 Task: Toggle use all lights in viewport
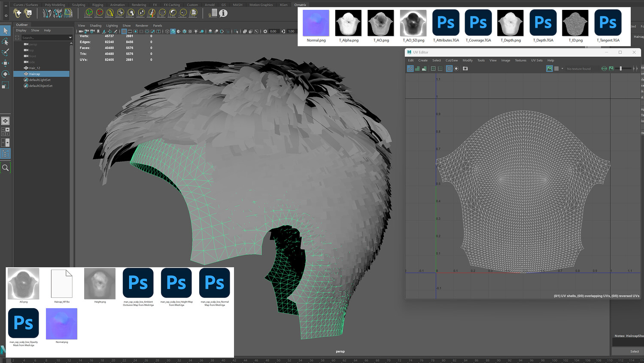196,31
